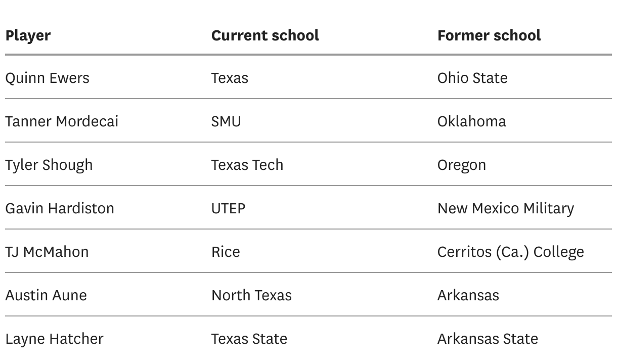The image size is (617, 364).
Task: Click the Rice current school cell
Action: pyautogui.click(x=226, y=252)
